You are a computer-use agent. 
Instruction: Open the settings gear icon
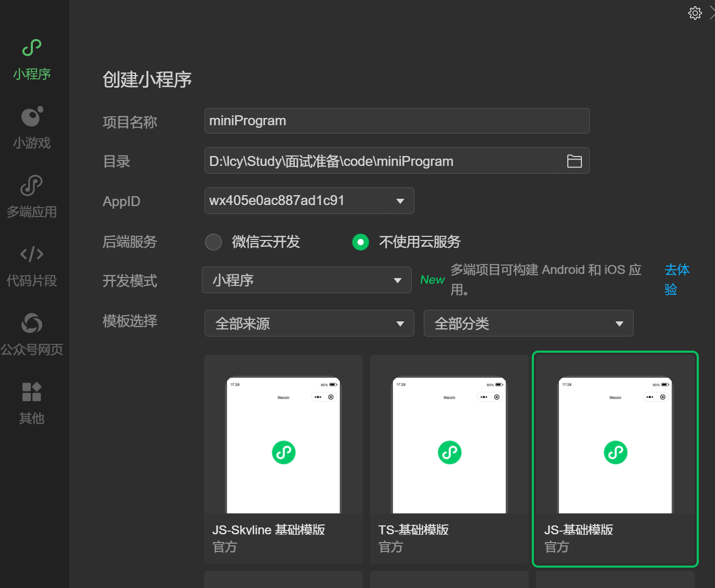click(695, 13)
